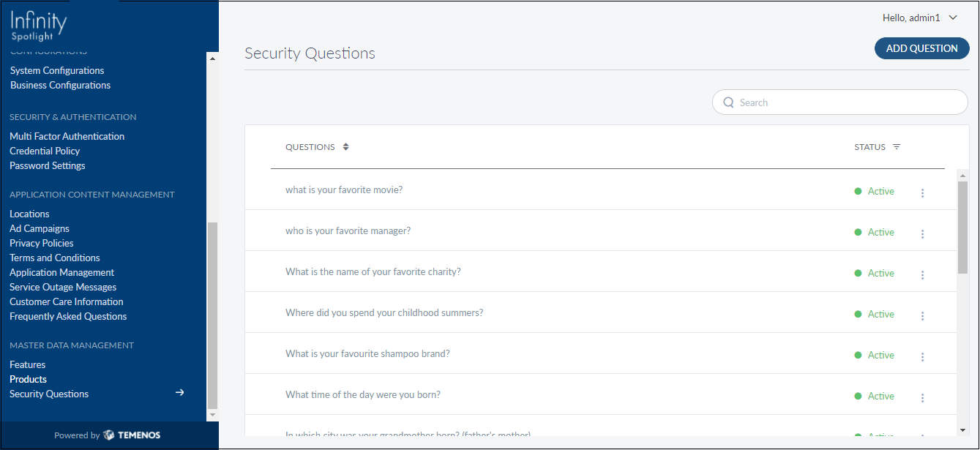Open options menu for shampoo brand question
Screen dimensions: 980x450
click(x=922, y=356)
